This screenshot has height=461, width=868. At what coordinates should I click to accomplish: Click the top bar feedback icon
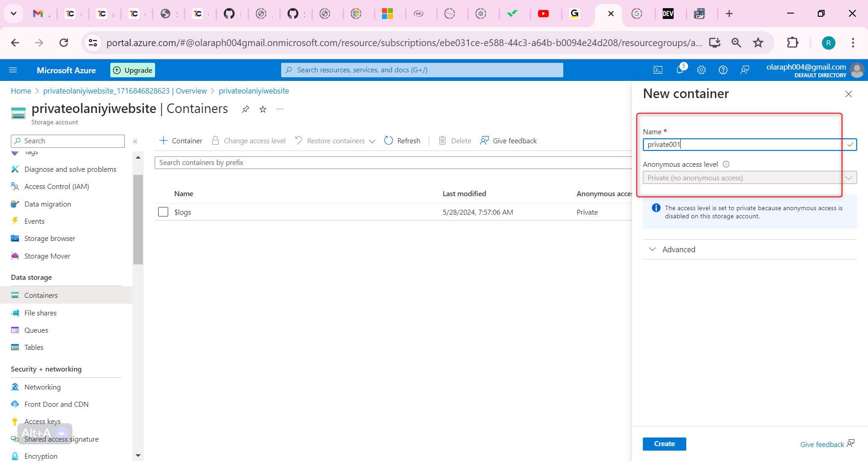745,70
